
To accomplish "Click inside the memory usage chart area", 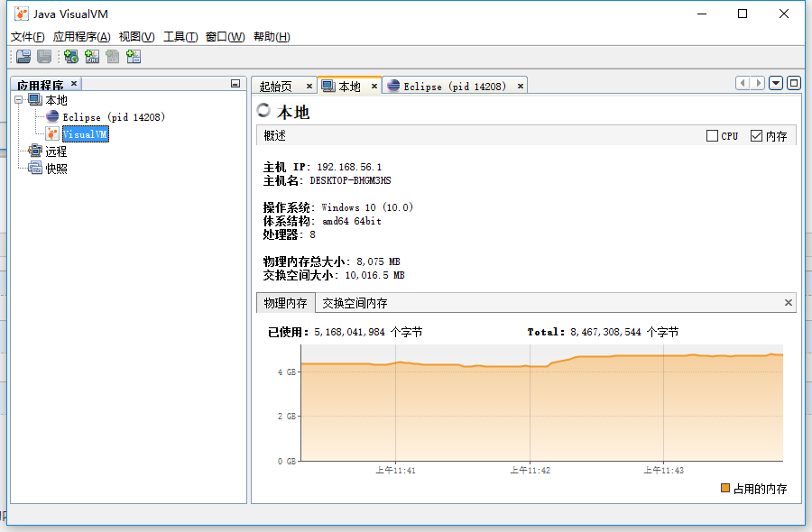I will point(541,403).
